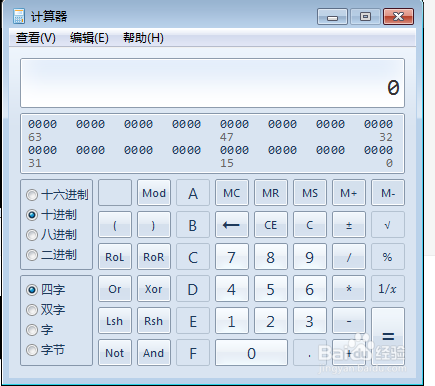Open the 编辑(E) menu
Screen dimensions: 435x386
point(89,38)
